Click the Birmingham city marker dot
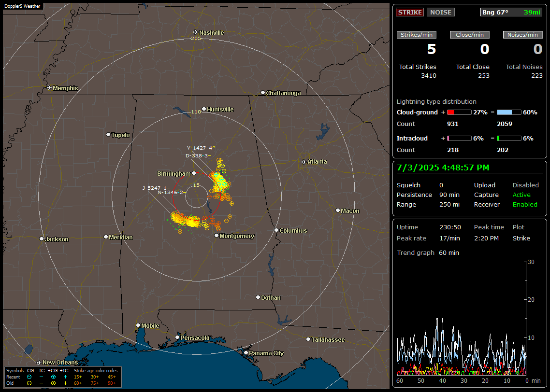The image size is (550, 392). [194, 173]
